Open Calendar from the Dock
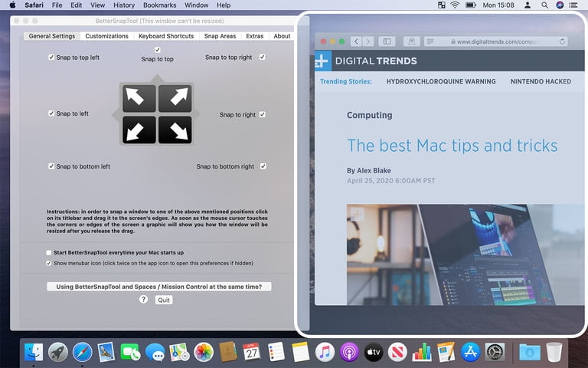 pyautogui.click(x=252, y=353)
